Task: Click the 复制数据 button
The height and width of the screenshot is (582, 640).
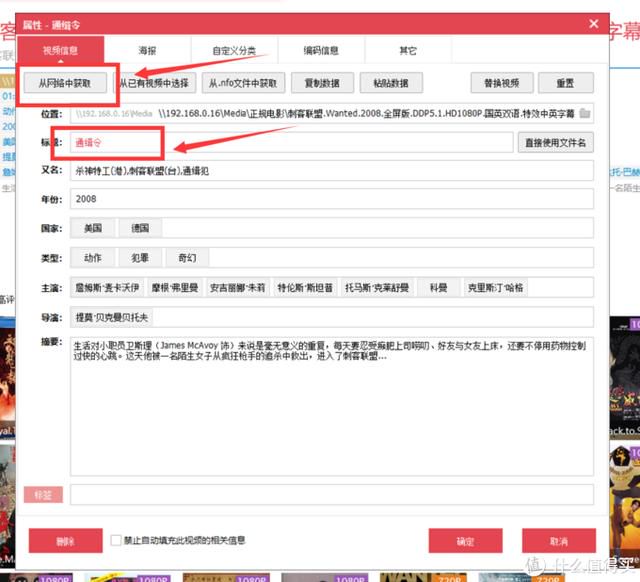Action: (x=322, y=83)
